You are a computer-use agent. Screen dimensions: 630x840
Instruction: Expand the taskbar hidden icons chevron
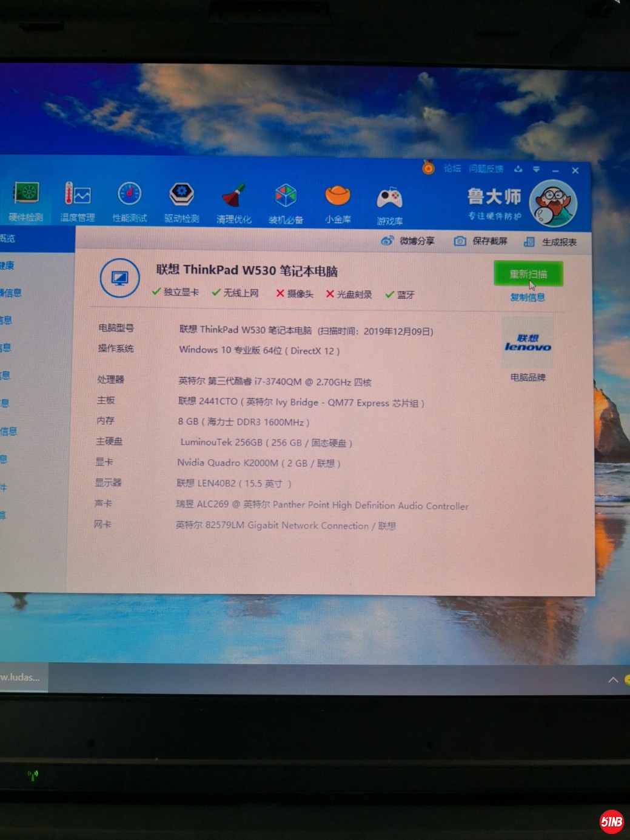coord(613,680)
